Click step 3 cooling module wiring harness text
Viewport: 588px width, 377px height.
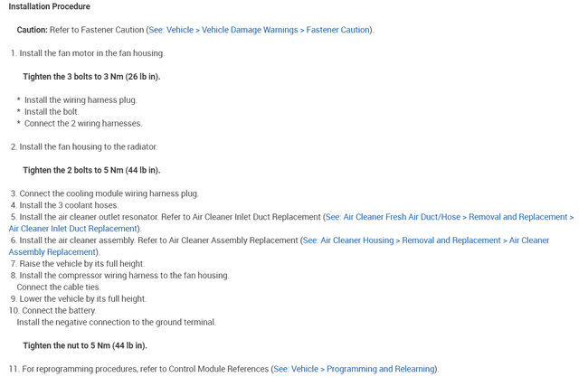tap(108, 193)
